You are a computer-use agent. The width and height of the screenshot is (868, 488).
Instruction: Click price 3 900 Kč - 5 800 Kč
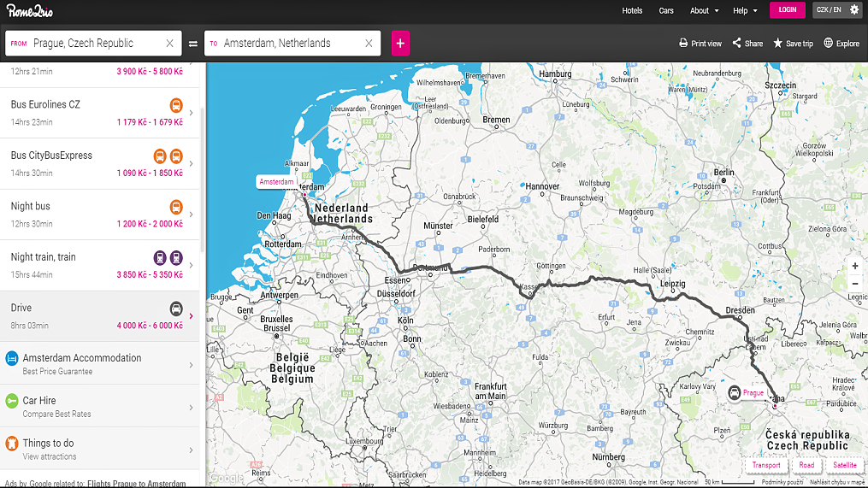click(x=150, y=72)
